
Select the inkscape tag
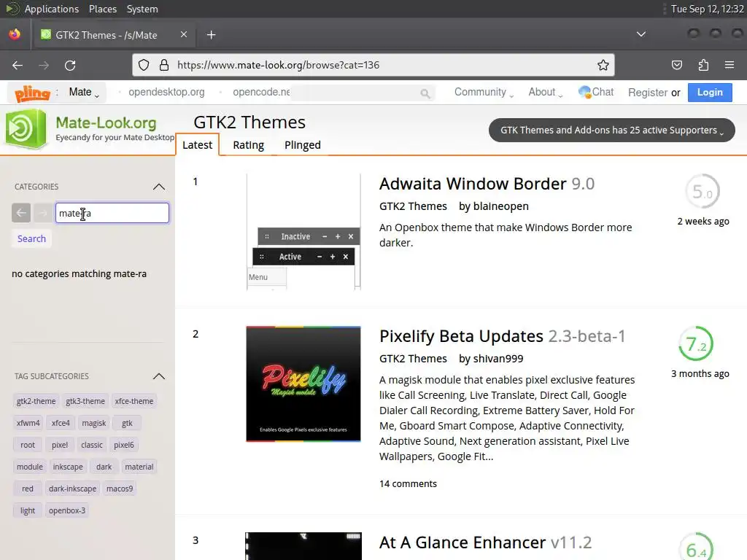[68, 467]
